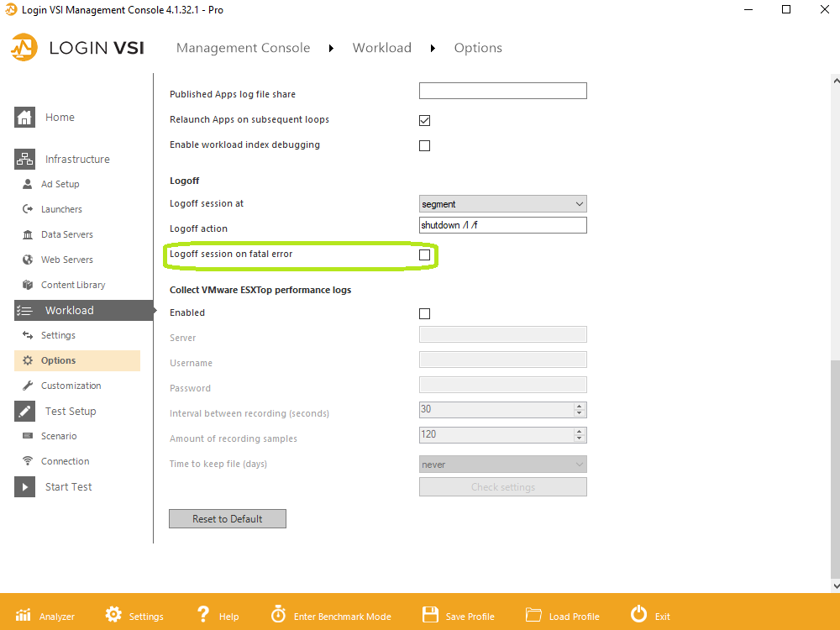840x630 pixels.
Task: Click the Test Setup pencil icon
Action: 24,412
